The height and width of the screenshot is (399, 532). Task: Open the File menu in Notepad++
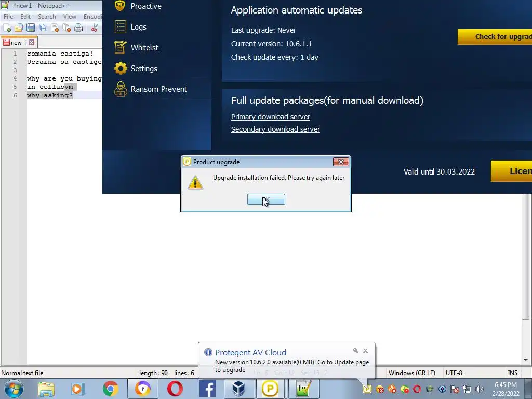pos(8,16)
